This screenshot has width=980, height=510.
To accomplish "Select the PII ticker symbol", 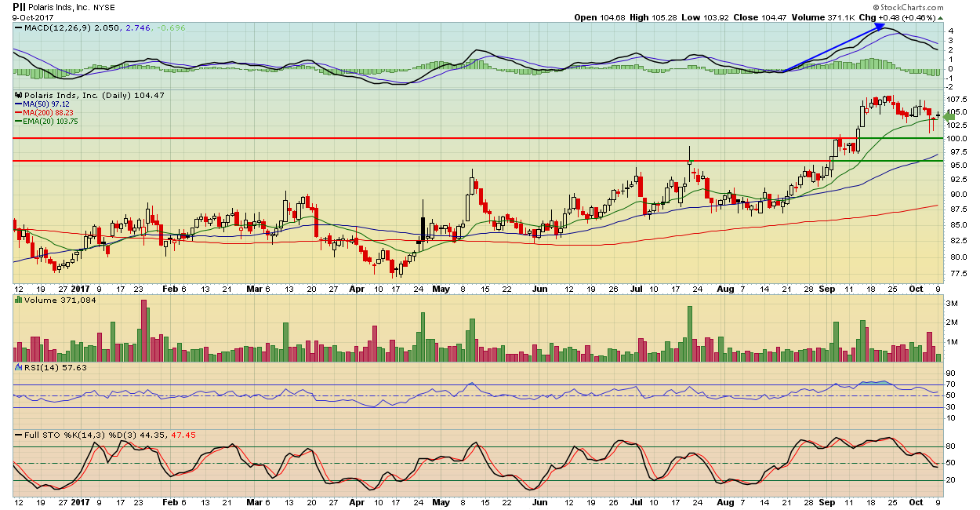I will click(20, 6).
